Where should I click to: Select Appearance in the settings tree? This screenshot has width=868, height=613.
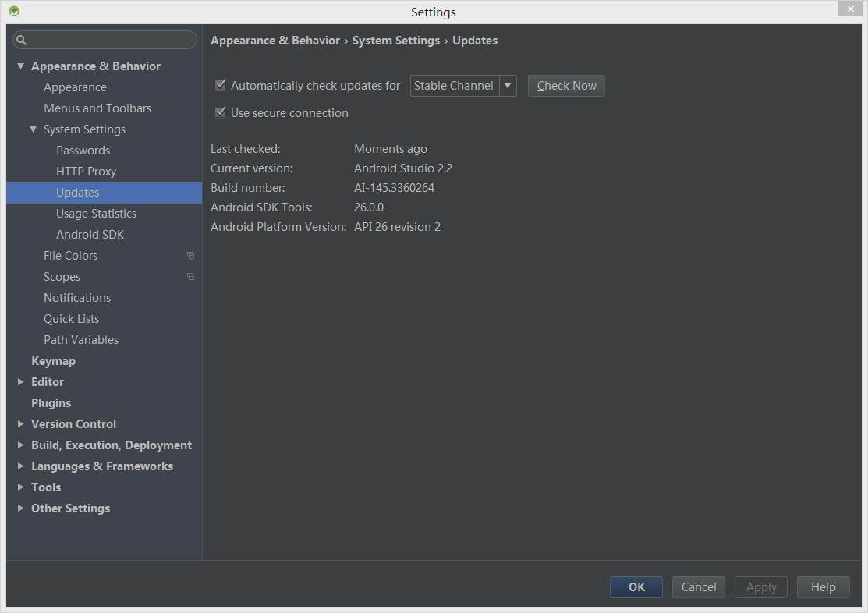click(x=76, y=87)
